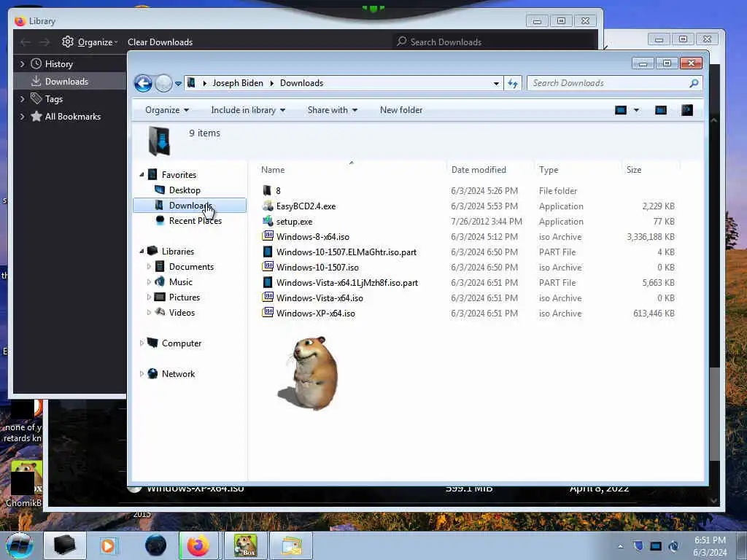
Task: Click the tray network monitor icon
Action: (x=656, y=546)
